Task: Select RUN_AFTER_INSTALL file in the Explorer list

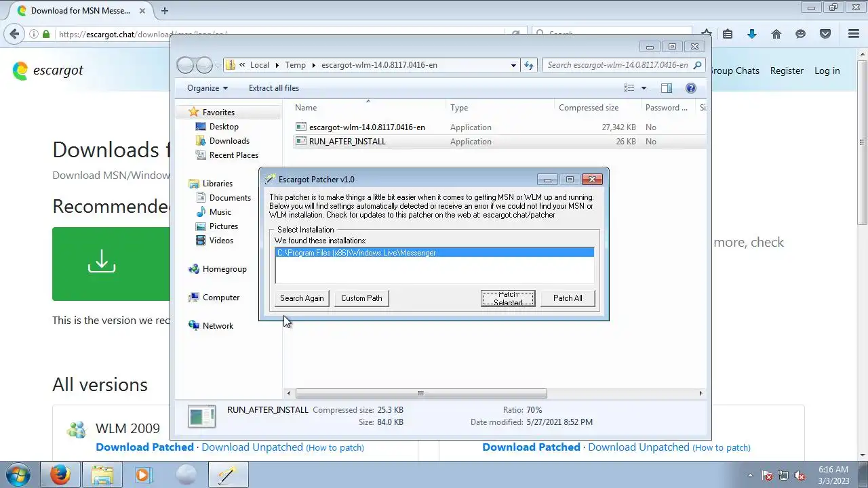Action: (x=347, y=142)
